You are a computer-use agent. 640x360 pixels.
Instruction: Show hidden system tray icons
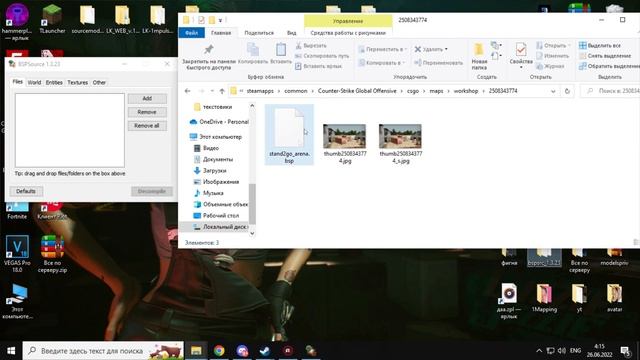539,351
